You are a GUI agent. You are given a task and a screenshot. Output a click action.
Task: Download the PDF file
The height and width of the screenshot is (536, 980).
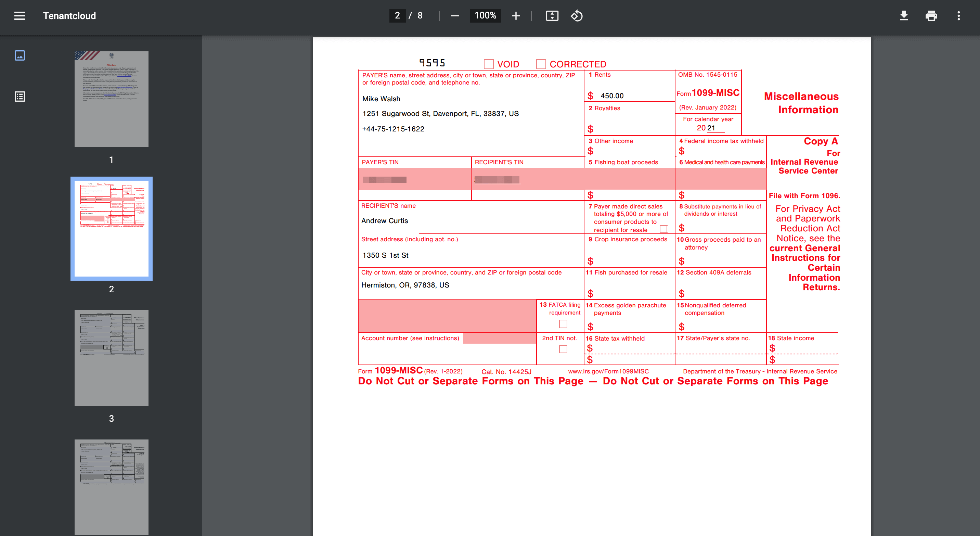(x=904, y=16)
